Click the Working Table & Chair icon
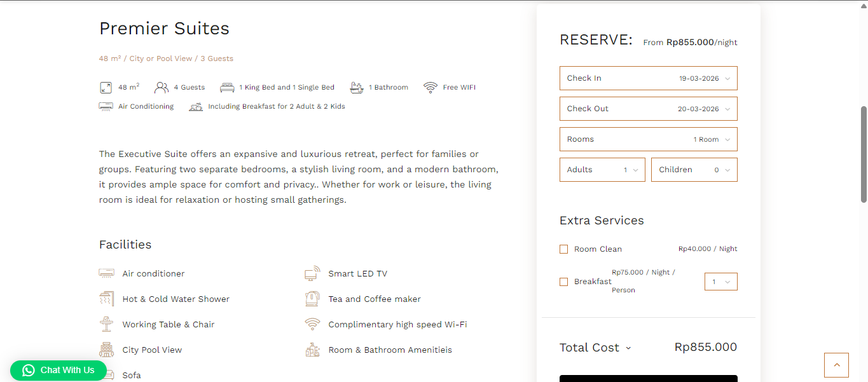This screenshot has height=382, width=868. click(106, 325)
